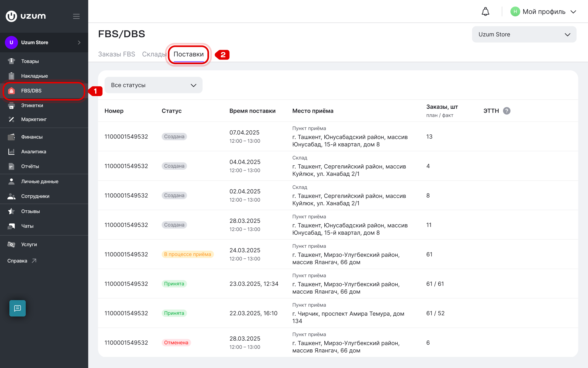
Task: Click the В процессе приёма status badge
Action: [x=188, y=254]
